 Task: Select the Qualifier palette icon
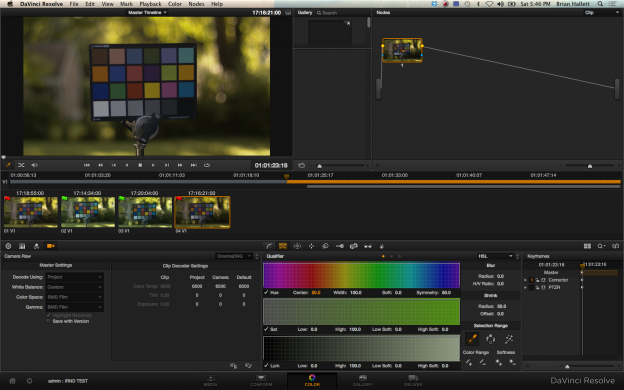pyautogui.click(x=283, y=246)
